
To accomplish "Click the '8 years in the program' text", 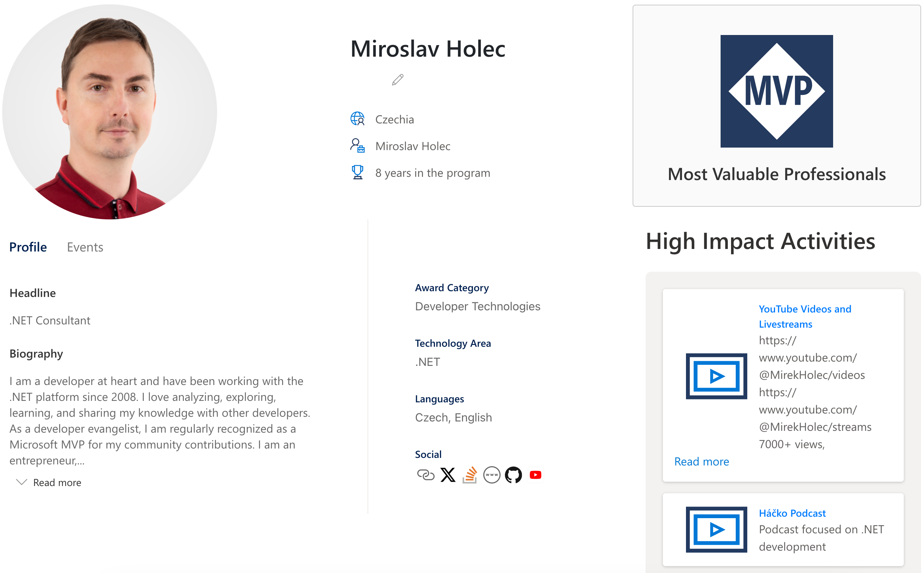I will 432,173.
